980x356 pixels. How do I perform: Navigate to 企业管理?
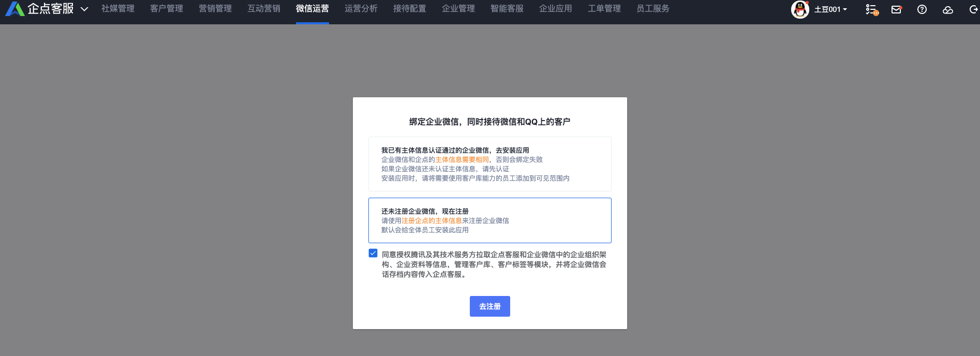pyautogui.click(x=458, y=9)
